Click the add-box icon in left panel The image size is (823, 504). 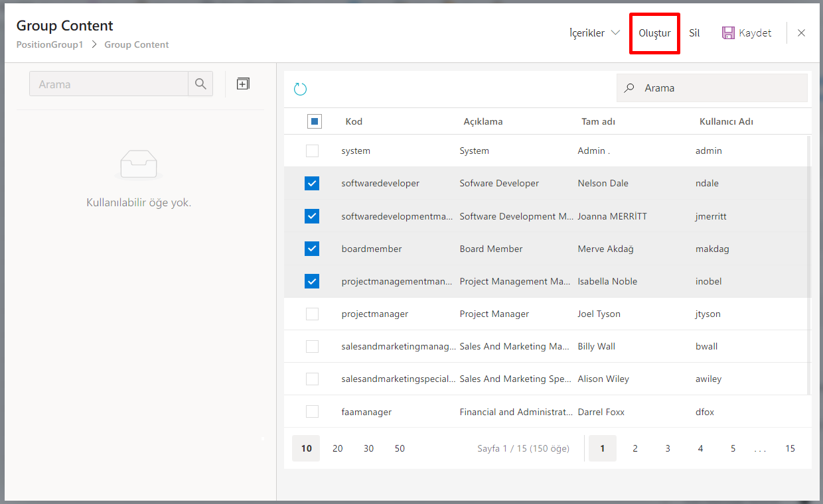(x=243, y=84)
